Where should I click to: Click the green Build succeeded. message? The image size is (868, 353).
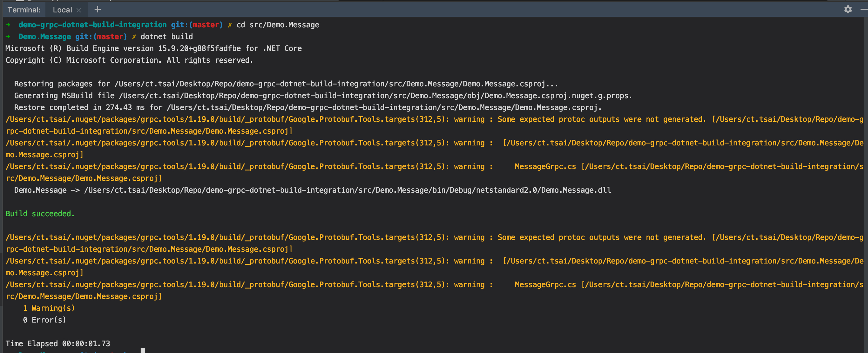40,214
